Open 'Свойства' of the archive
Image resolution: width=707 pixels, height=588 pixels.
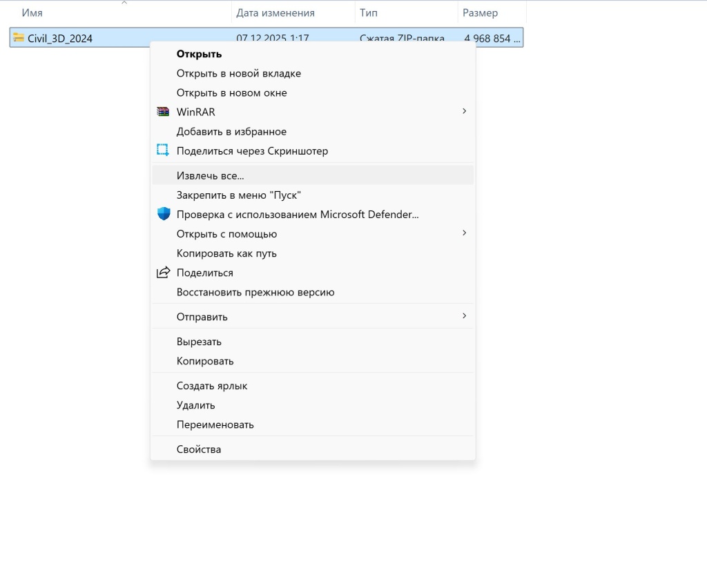[199, 449]
